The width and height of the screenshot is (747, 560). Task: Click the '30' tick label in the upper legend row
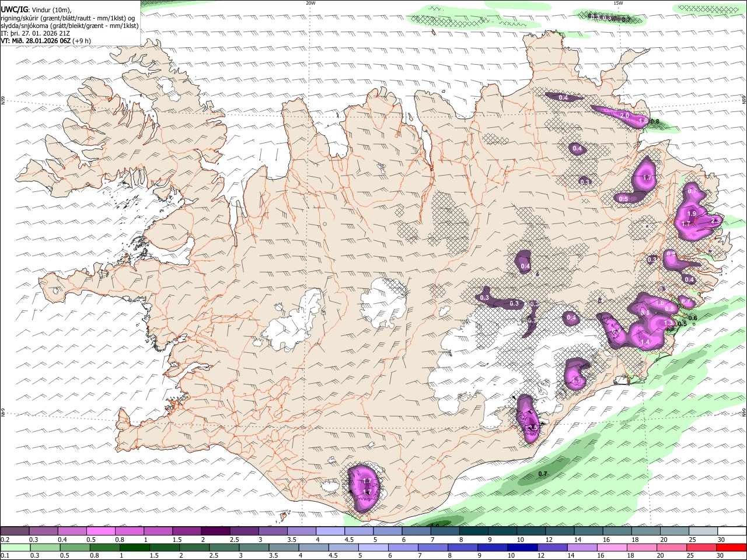(721, 539)
